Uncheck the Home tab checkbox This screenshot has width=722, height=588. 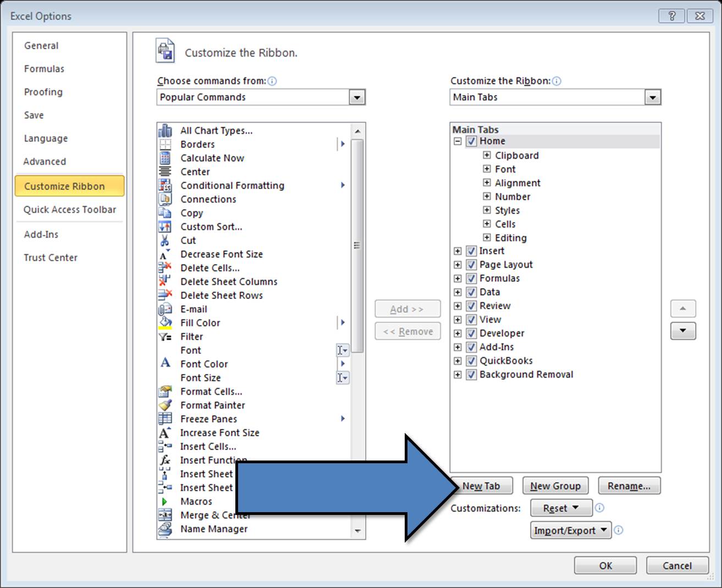pos(471,141)
